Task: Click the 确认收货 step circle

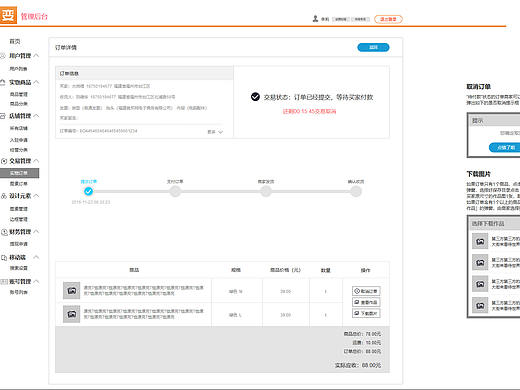Action: click(356, 191)
